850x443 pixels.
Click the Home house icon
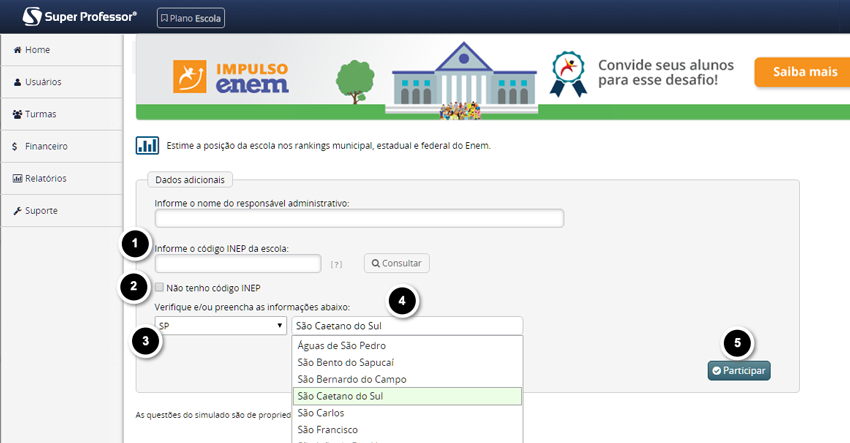pos(17,50)
